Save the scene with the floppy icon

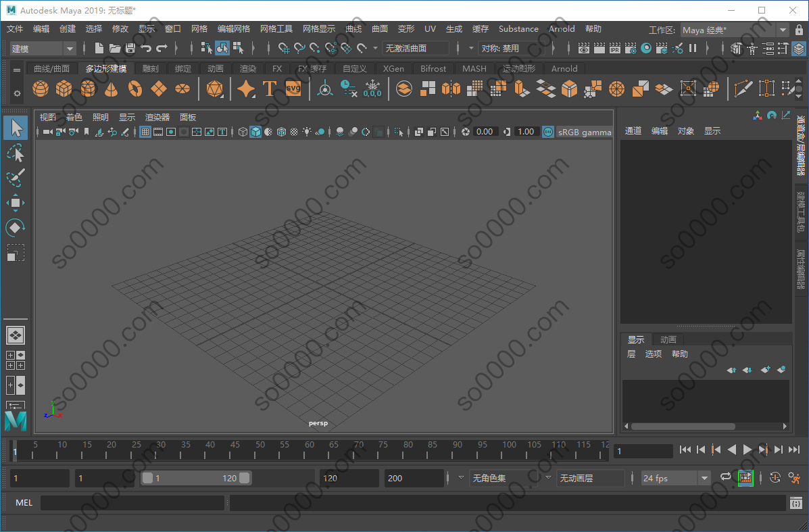point(130,49)
